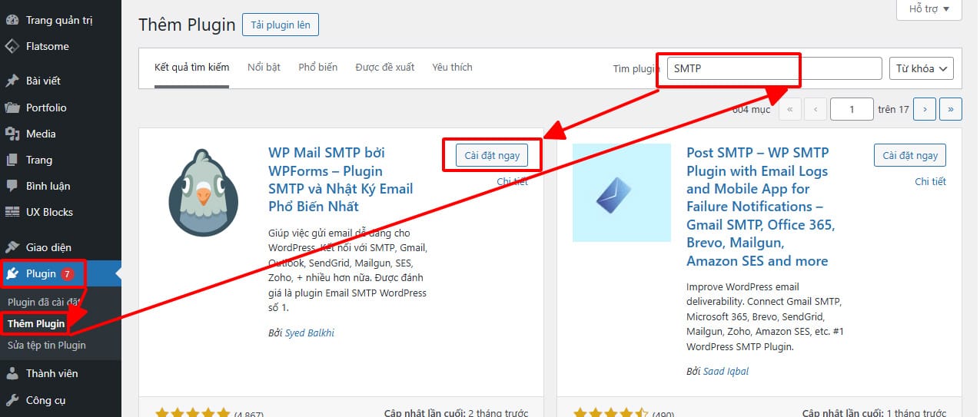Image resolution: width=980 pixels, height=417 pixels.
Task: Open Trang quản trị menu item
Action: coord(61,20)
